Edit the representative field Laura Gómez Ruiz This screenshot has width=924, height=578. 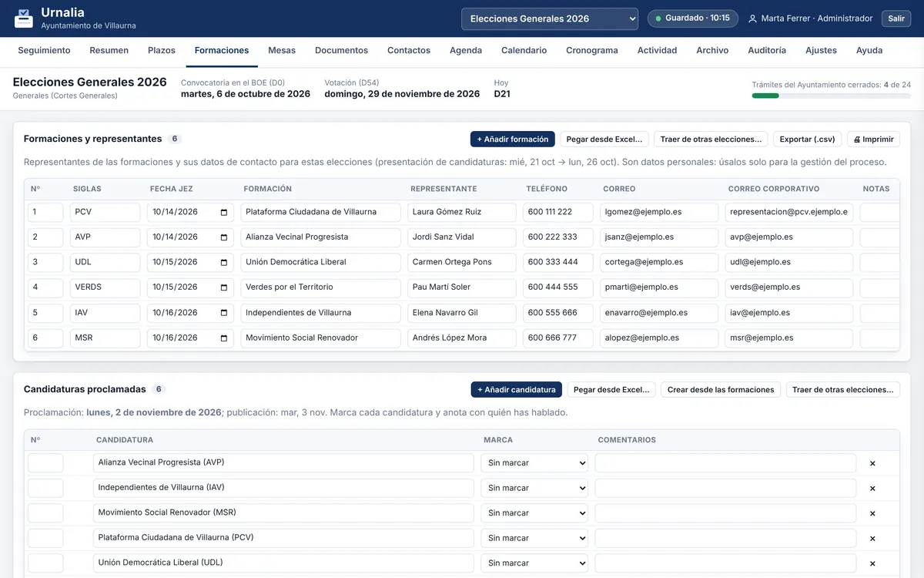click(x=462, y=212)
